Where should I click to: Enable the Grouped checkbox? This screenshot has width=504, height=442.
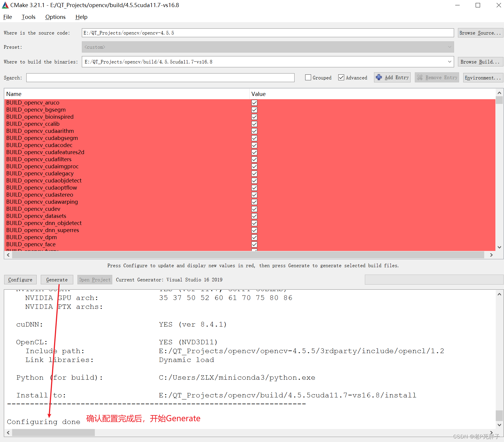click(308, 77)
